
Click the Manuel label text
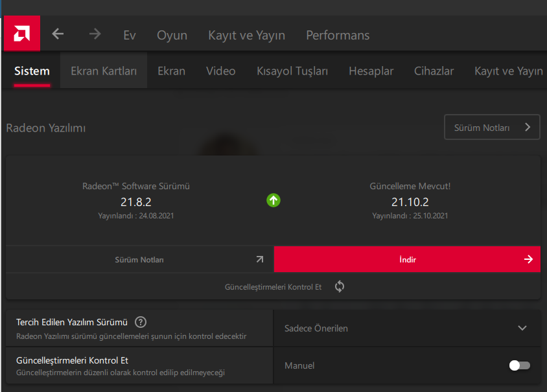[x=299, y=365]
